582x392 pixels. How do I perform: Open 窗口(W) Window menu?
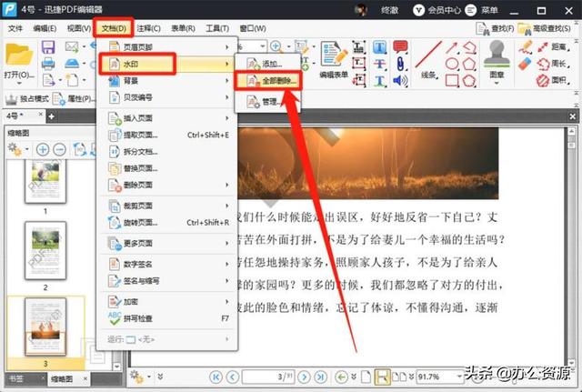(253, 28)
